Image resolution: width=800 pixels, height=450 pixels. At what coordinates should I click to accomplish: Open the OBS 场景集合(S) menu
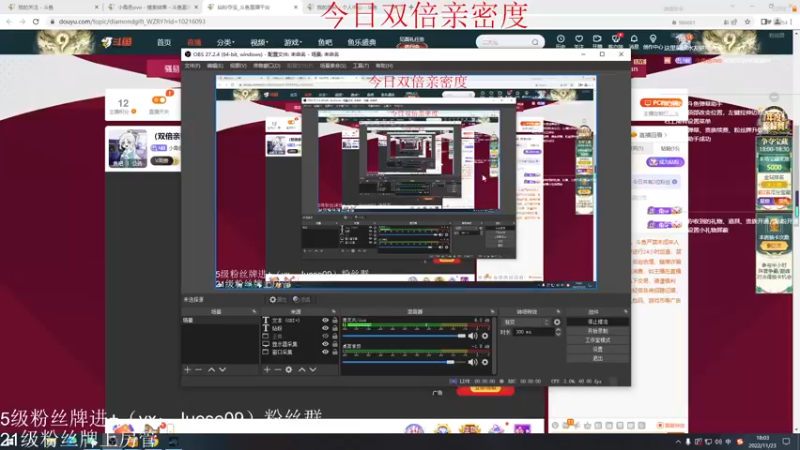point(333,66)
